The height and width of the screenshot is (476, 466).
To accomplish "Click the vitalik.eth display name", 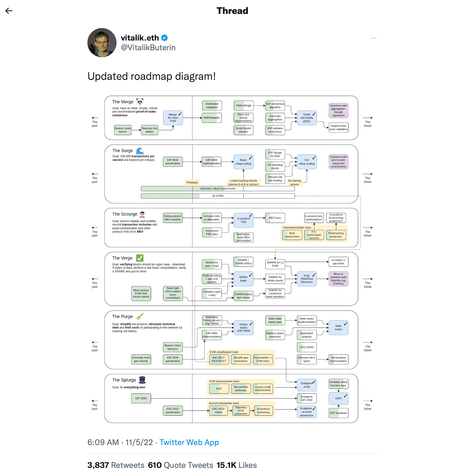I will click(x=140, y=38).
